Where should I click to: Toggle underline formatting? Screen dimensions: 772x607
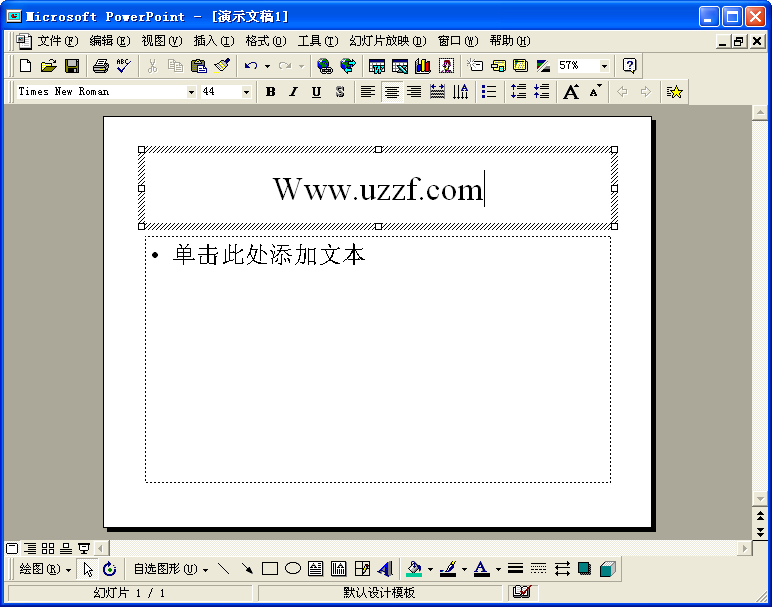click(317, 92)
